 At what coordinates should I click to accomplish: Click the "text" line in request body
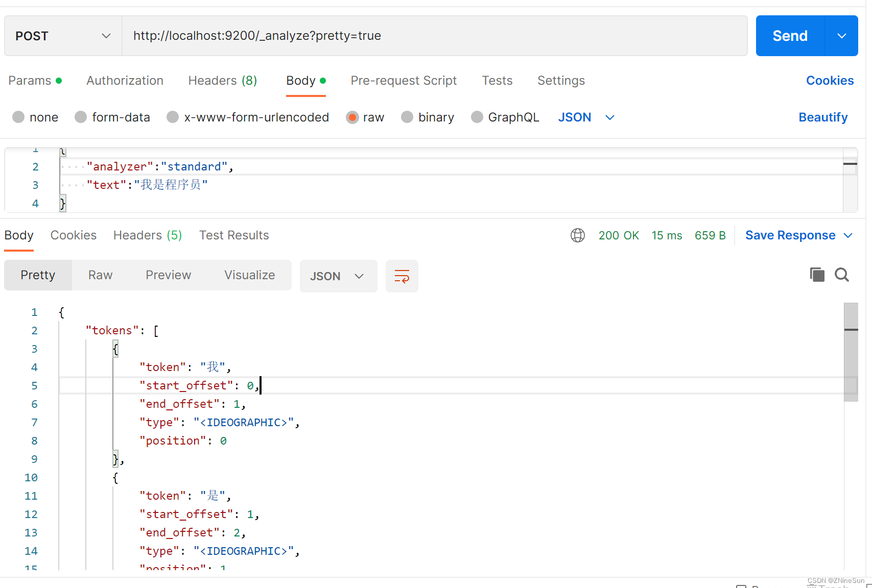(147, 185)
